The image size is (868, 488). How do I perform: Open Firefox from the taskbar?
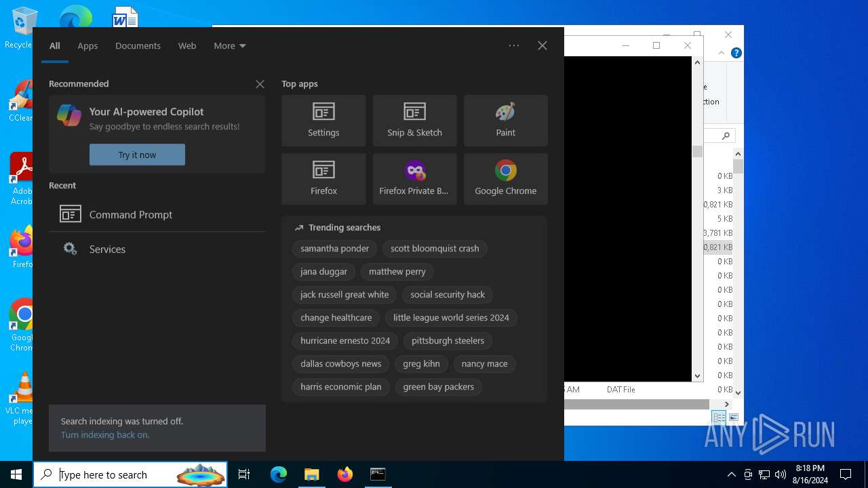click(344, 474)
